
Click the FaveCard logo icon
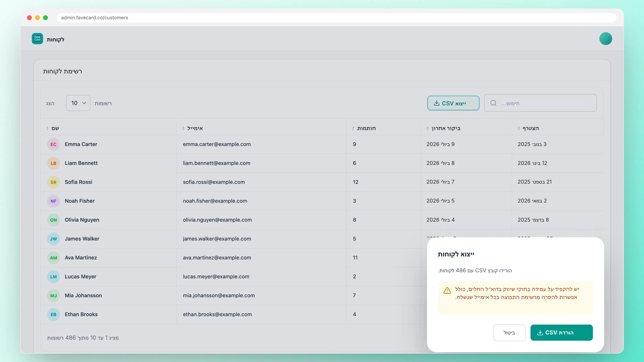click(x=37, y=39)
